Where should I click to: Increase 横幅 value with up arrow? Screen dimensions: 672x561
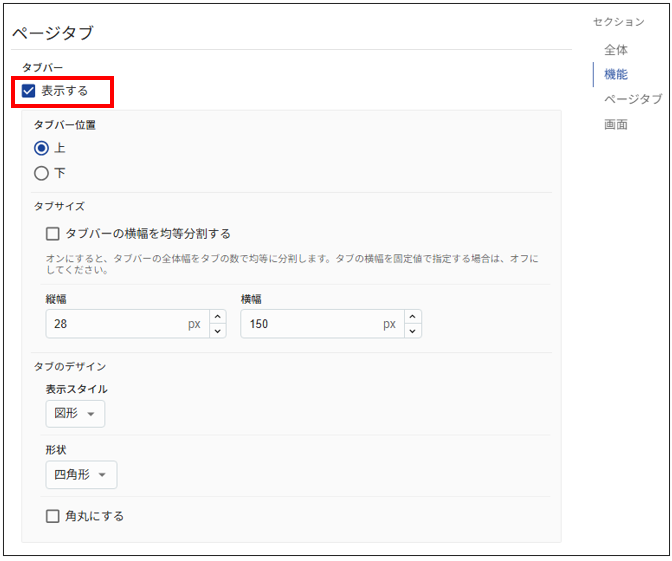pyautogui.click(x=412, y=317)
